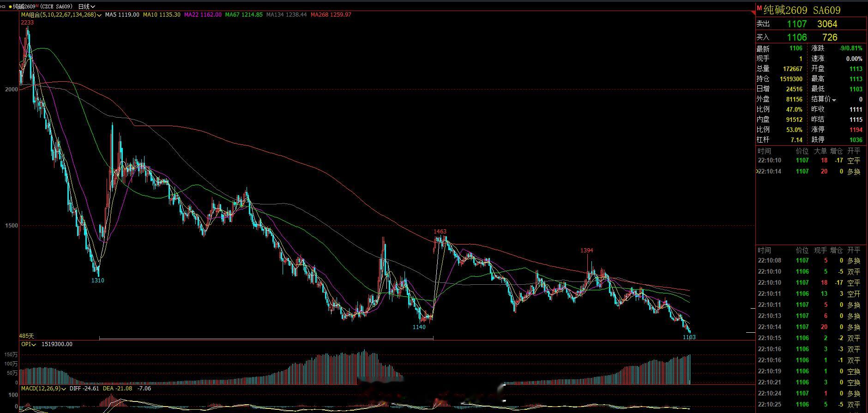Click the MA5 1119.00 legend label
The height and width of the screenshot is (413, 868).
(122, 15)
